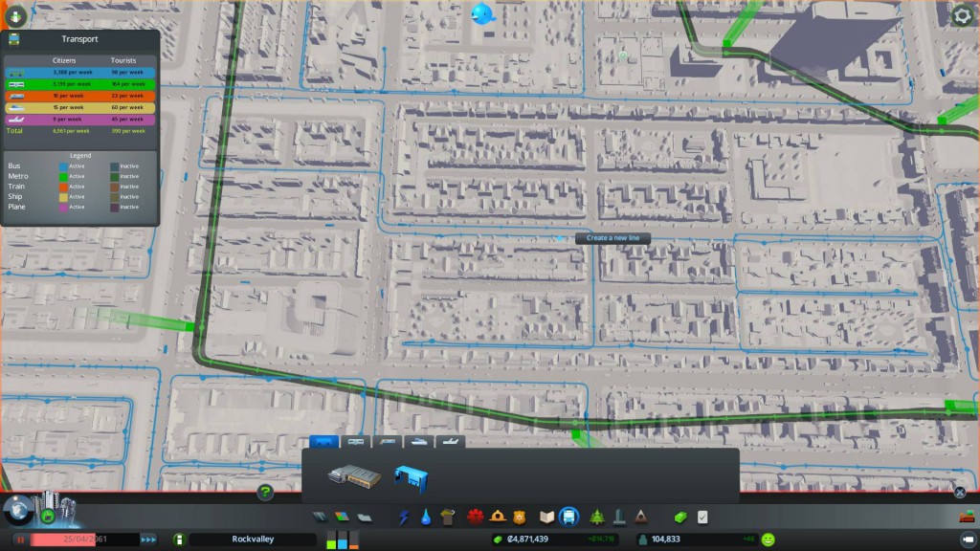This screenshot has height=551, width=980.
Task: Click the Bus Active blue legend swatch
Action: (63, 166)
